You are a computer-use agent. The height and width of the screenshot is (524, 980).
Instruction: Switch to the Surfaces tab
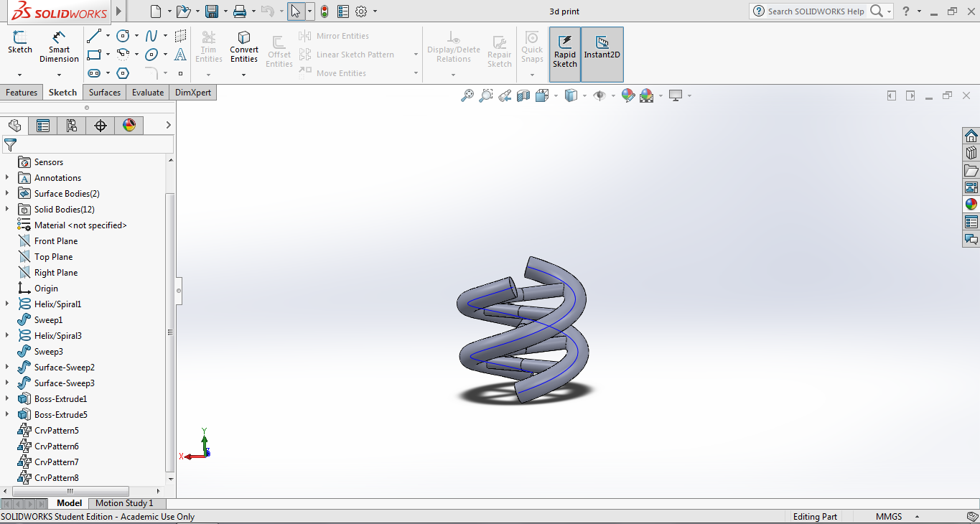click(x=105, y=93)
